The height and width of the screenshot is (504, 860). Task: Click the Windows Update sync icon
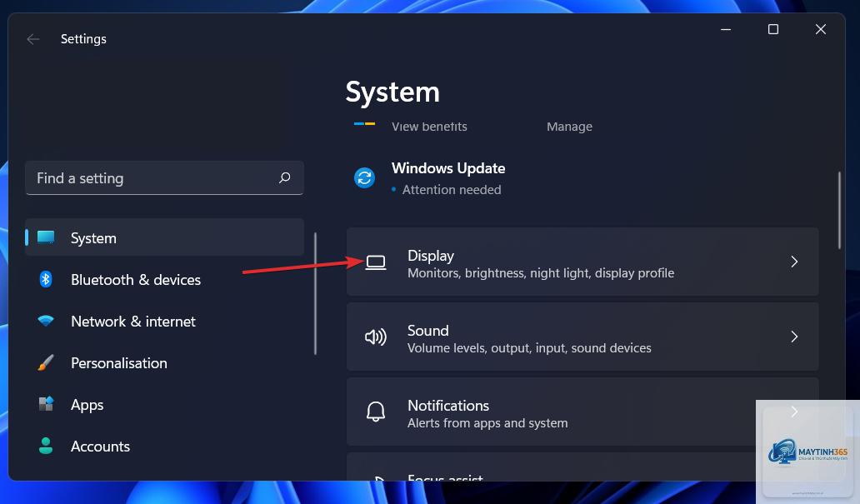[364, 177]
